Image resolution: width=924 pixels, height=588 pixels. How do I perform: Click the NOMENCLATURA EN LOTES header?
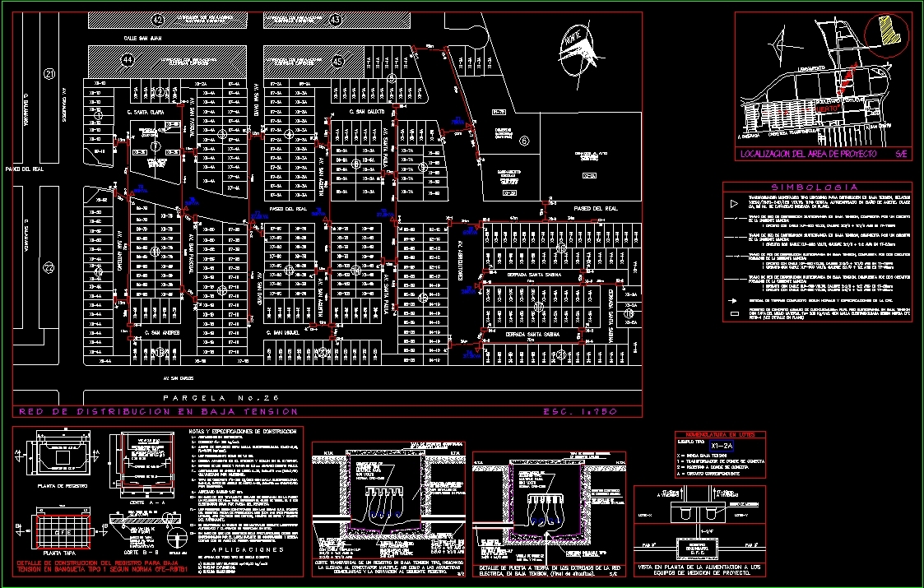(x=721, y=435)
